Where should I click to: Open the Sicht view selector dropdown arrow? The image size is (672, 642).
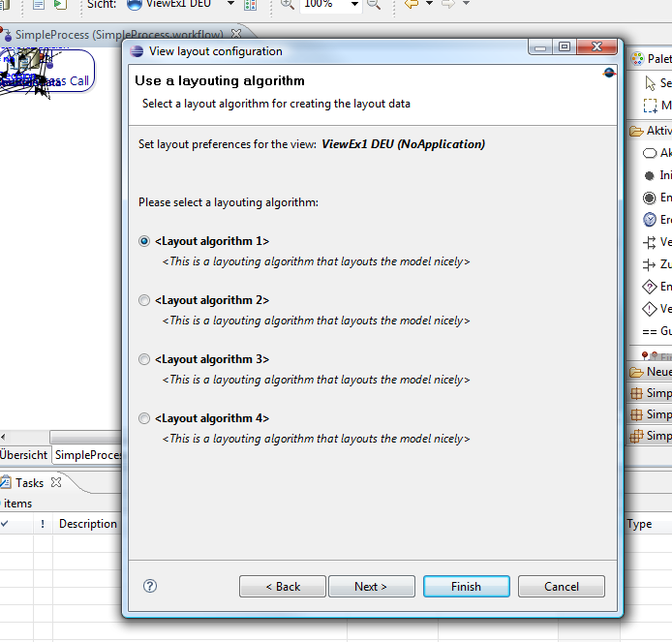coord(230,4)
